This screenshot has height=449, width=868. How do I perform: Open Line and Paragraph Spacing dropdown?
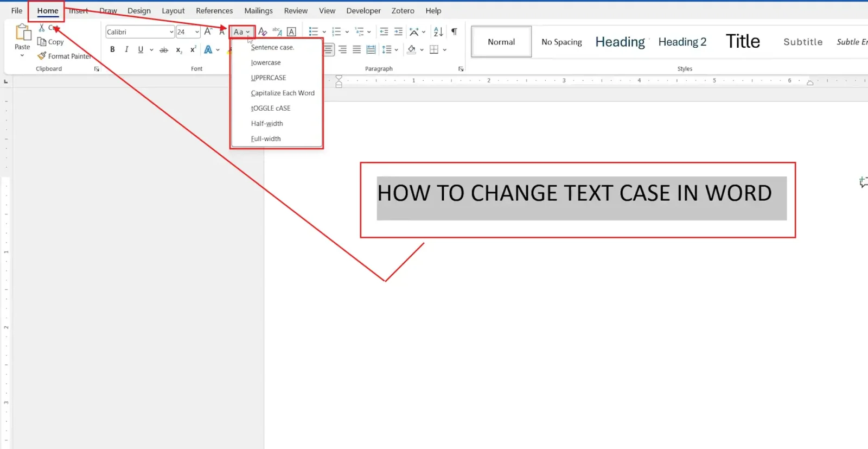(x=390, y=50)
